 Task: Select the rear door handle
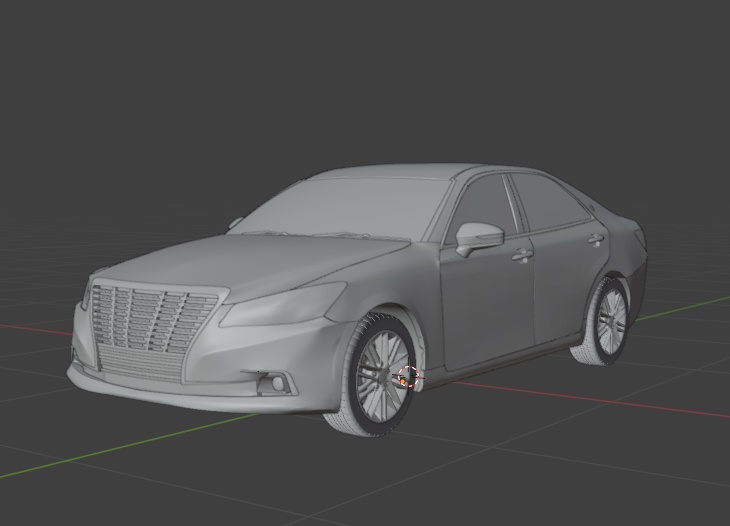[x=595, y=239]
